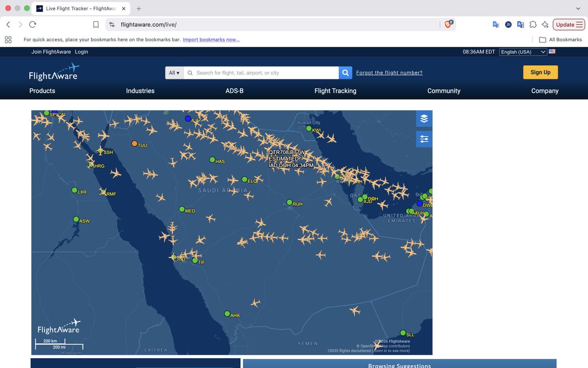Open the Flight Tracking menu

(x=335, y=91)
